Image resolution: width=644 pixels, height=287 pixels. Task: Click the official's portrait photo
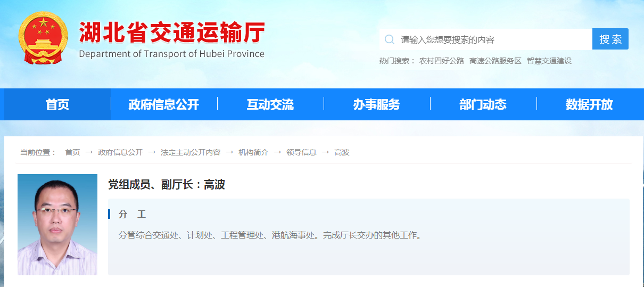coord(57,225)
